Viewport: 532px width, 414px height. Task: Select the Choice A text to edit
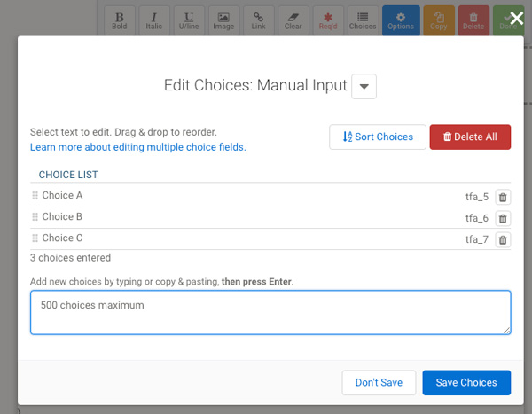pyautogui.click(x=62, y=195)
